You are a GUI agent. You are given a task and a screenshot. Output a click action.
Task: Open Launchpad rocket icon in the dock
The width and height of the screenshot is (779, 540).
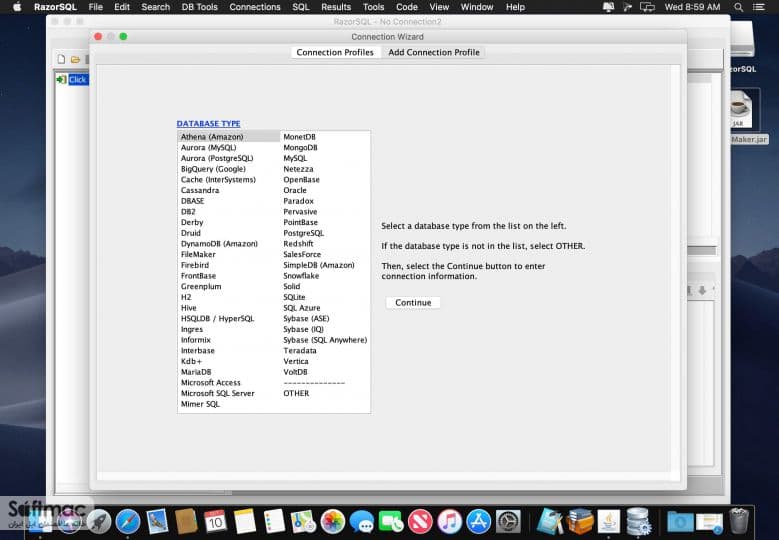click(99, 522)
